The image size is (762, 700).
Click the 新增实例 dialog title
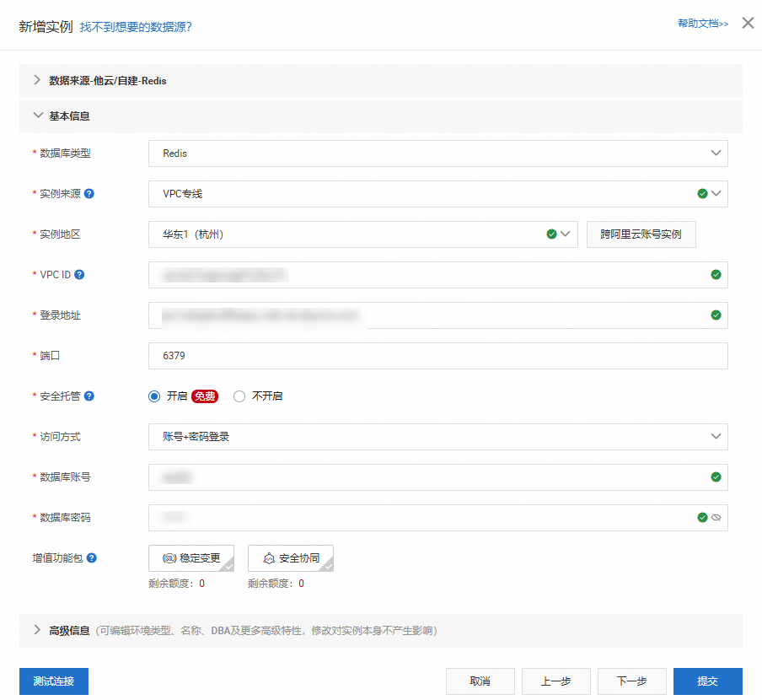[46, 27]
